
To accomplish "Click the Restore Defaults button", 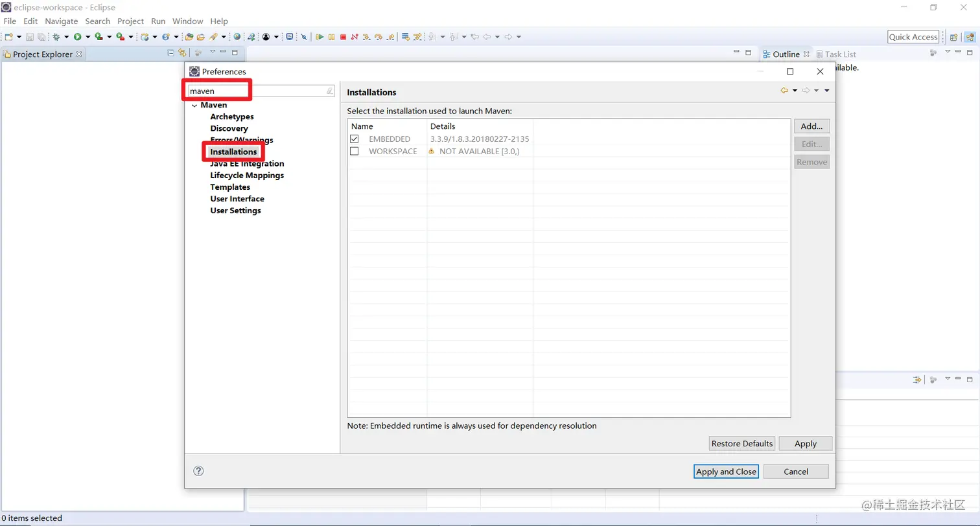I will [742, 444].
